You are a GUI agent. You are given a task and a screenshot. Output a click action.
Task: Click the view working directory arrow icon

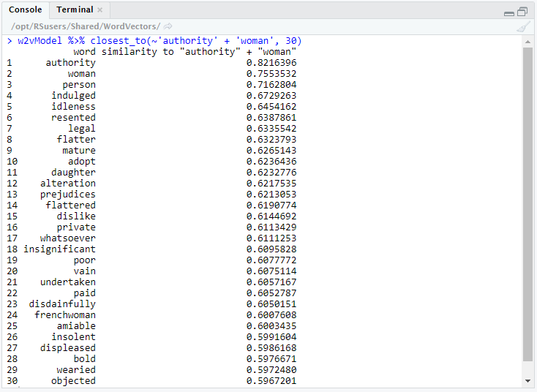click(x=168, y=26)
